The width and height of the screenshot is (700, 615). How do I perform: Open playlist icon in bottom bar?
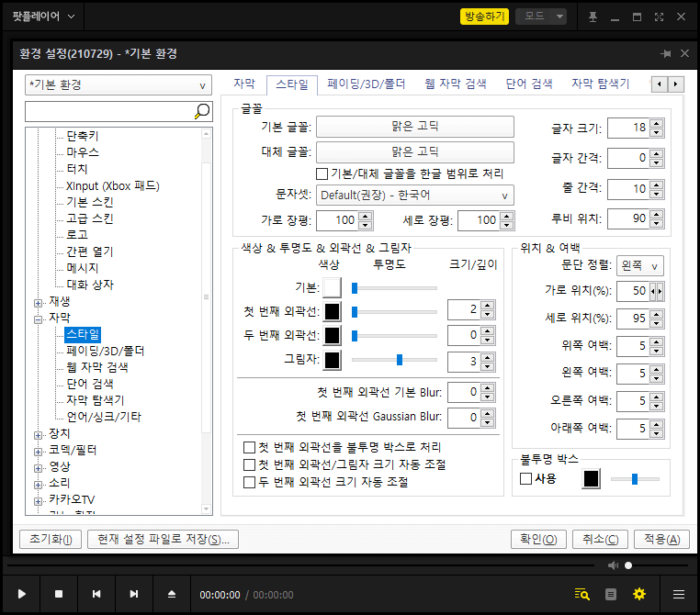coord(611,594)
